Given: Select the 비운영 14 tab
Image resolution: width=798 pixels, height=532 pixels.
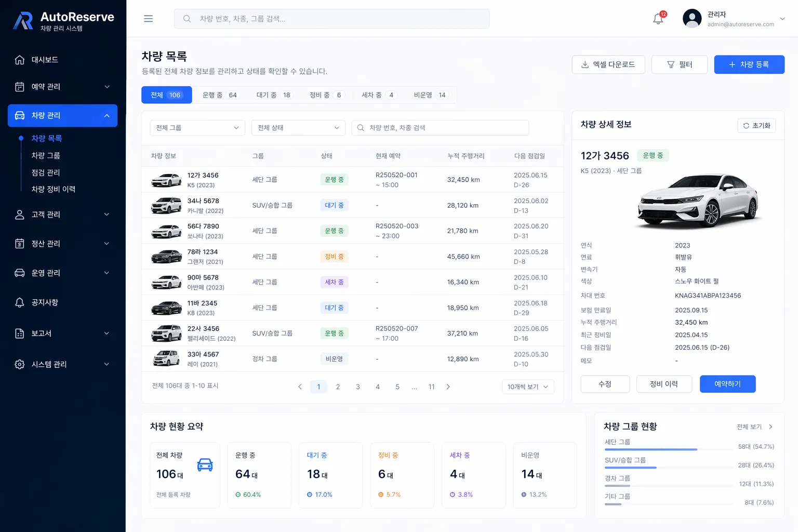Looking at the screenshot, I should [430, 95].
